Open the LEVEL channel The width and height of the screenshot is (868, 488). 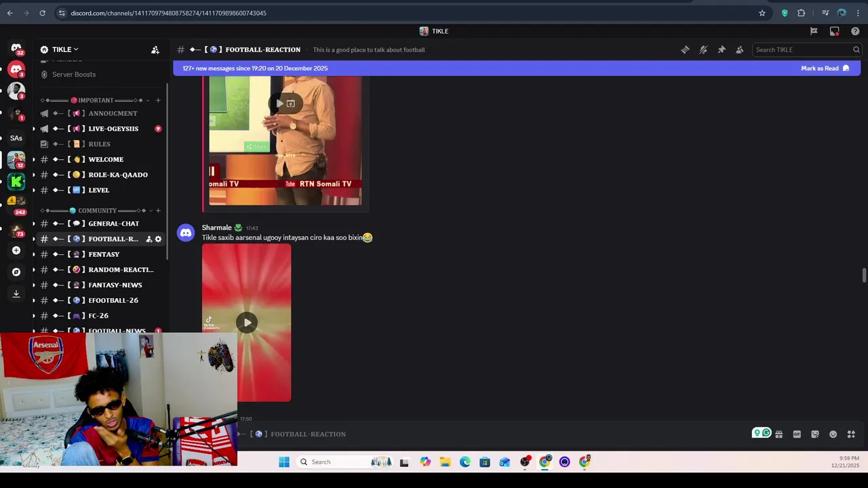point(102,190)
